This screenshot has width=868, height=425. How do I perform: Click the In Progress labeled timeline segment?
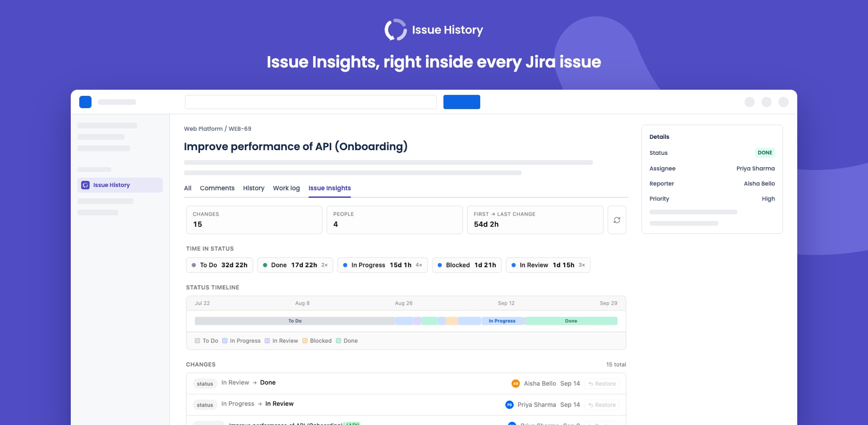[502, 321]
